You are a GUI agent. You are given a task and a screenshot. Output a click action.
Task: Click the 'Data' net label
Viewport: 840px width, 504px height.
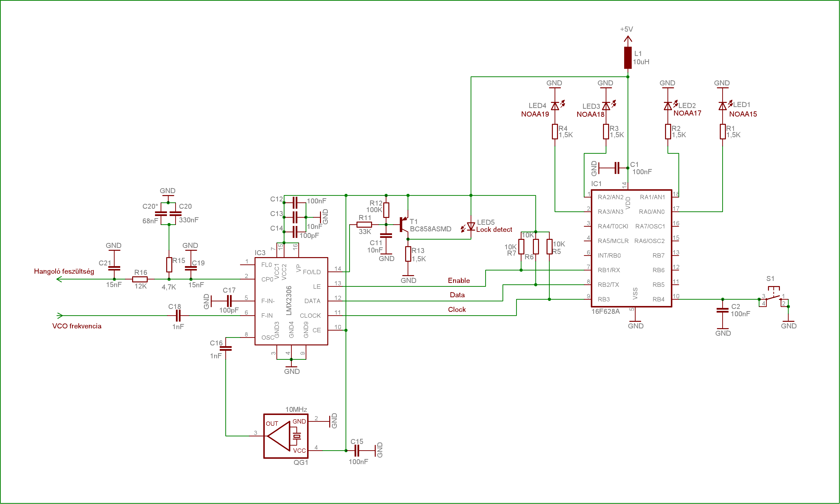tap(457, 295)
